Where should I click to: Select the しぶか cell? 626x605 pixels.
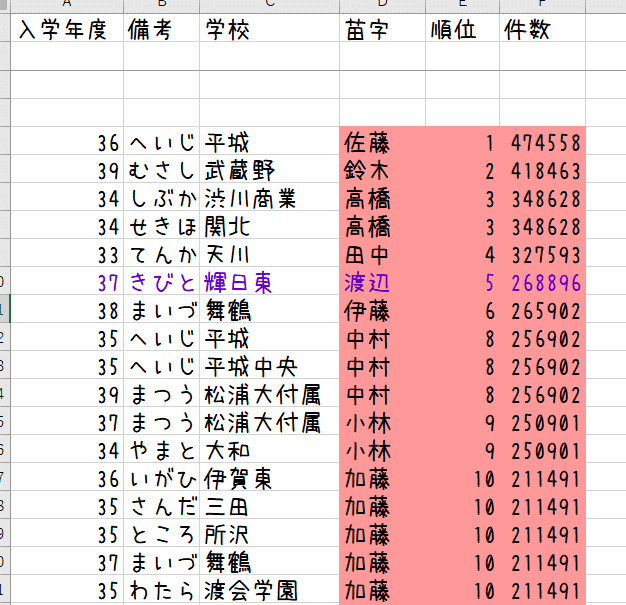click(161, 197)
